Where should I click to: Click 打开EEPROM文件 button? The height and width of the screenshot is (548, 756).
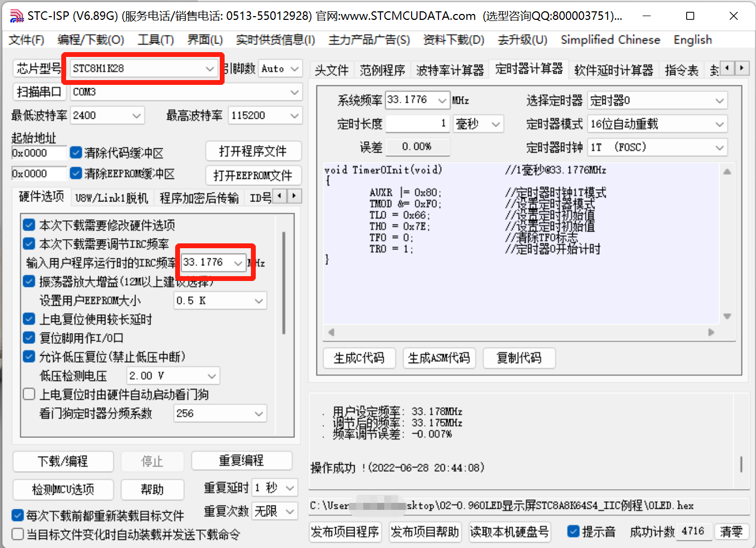253,176
